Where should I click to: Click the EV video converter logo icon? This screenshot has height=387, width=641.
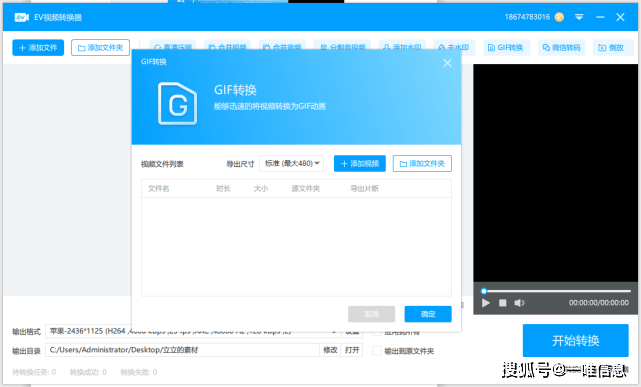[22, 17]
